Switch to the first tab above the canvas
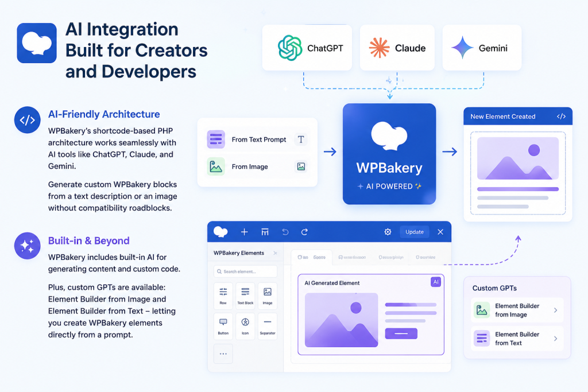This screenshot has height=392, width=588. 312,258
